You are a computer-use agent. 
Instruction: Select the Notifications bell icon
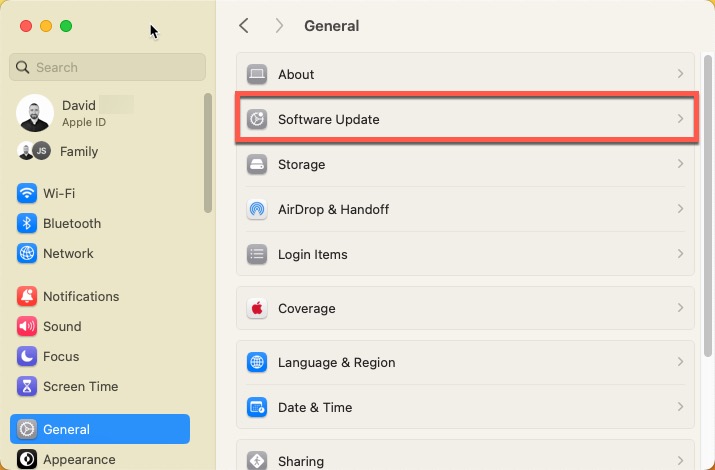click(x=27, y=296)
